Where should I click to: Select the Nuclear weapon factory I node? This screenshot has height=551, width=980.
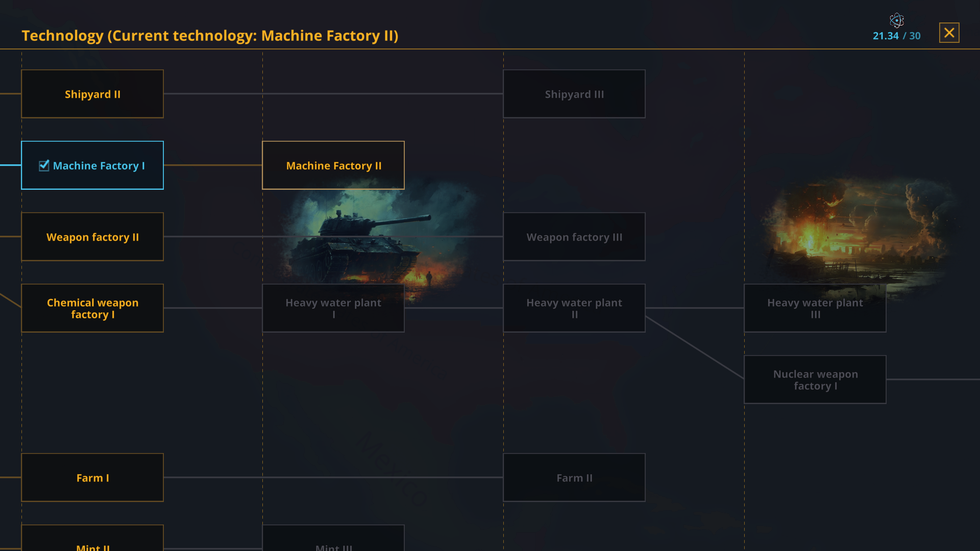click(x=815, y=380)
